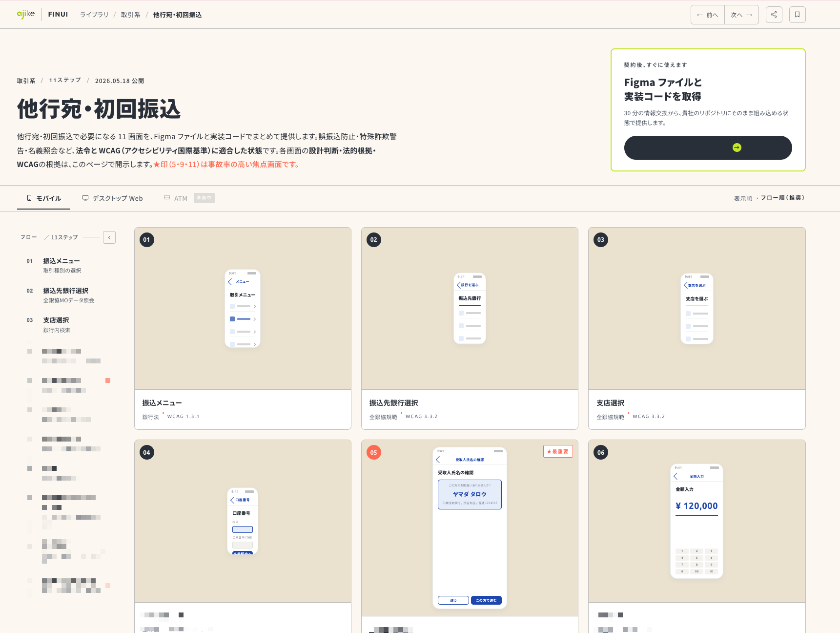Image resolution: width=840 pixels, height=633 pixels.
Task: Go to next page with 次へ
Action: click(x=741, y=15)
